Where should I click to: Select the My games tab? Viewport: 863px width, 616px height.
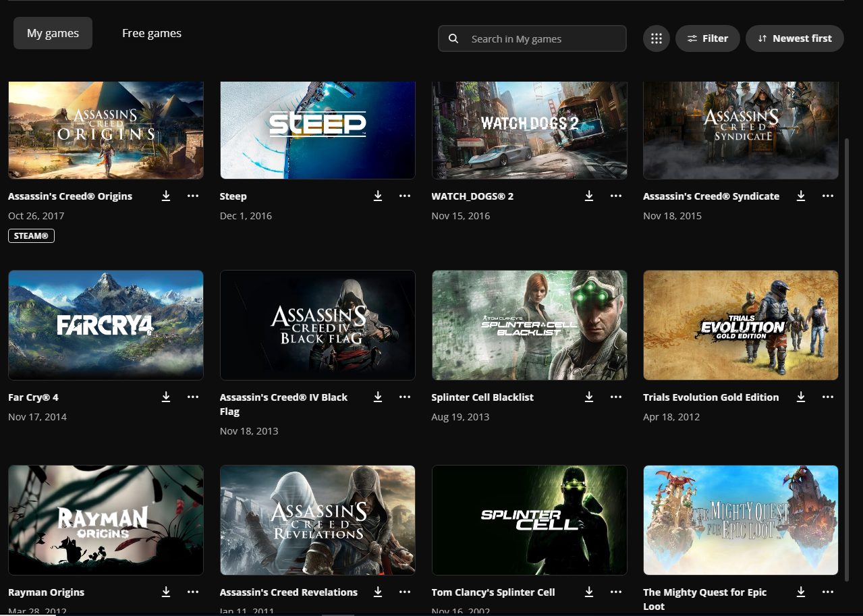pos(53,33)
